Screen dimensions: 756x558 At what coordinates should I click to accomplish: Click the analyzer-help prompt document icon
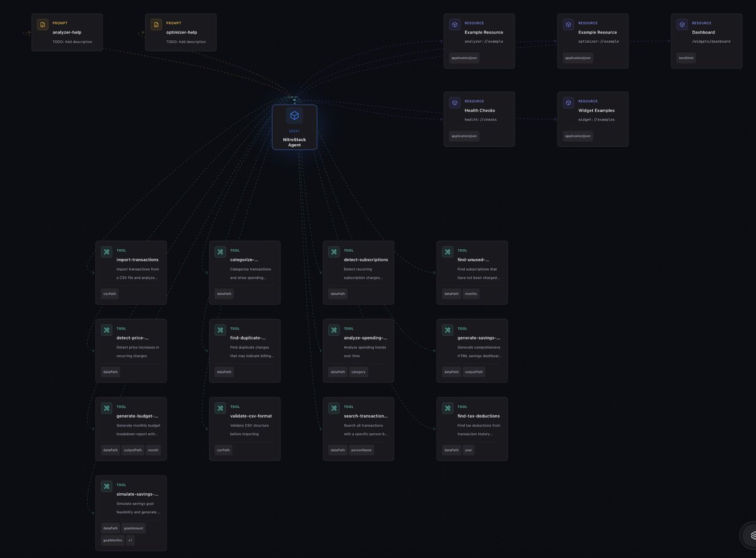(x=42, y=25)
